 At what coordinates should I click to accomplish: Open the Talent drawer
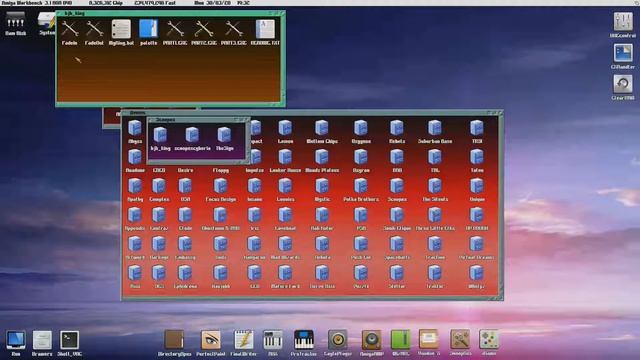click(x=477, y=157)
